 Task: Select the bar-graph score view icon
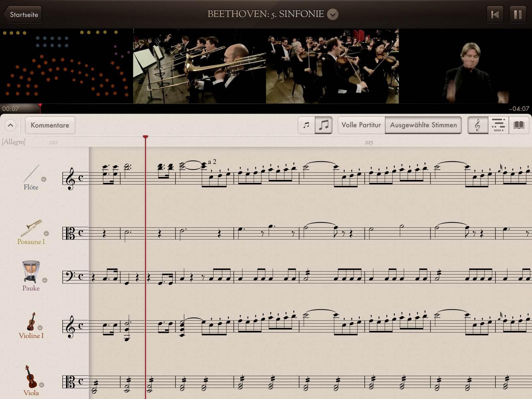pyautogui.click(x=498, y=125)
